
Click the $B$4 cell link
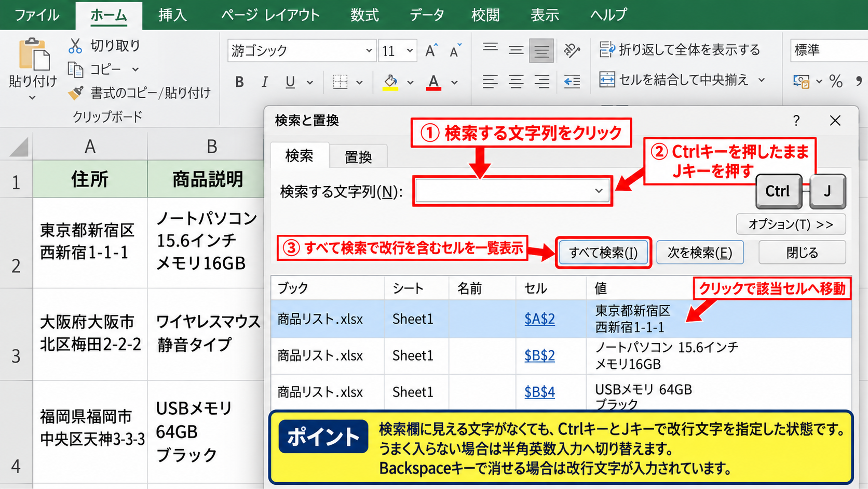click(539, 391)
